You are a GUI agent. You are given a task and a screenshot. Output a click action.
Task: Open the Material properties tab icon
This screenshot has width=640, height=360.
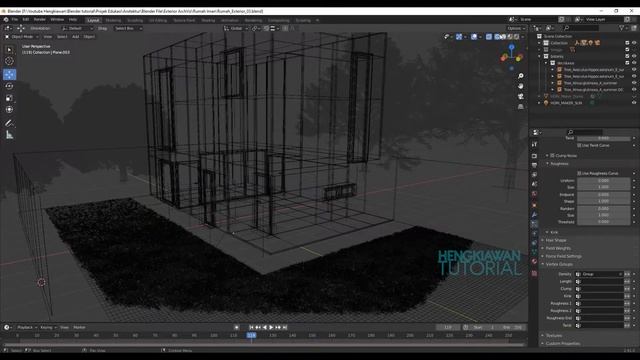point(534,262)
